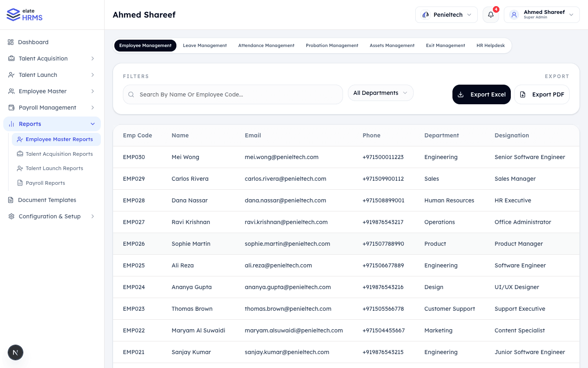Click the Export PDF button
The image size is (588, 368).
(x=541, y=94)
